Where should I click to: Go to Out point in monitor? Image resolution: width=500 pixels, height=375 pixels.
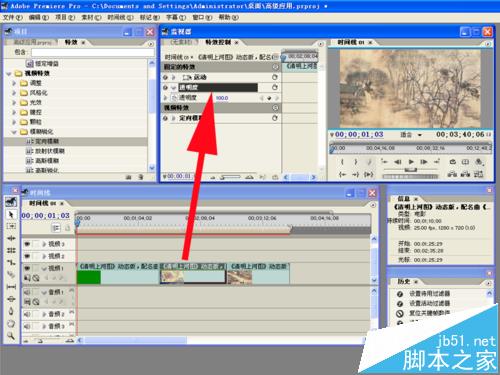click(355, 174)
